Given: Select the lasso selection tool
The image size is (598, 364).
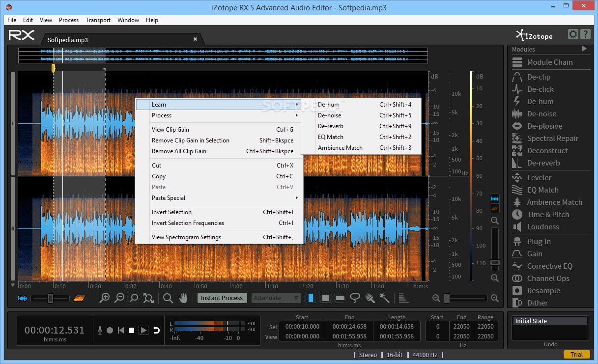Looking at the screenshot, I should coord(355,298).
